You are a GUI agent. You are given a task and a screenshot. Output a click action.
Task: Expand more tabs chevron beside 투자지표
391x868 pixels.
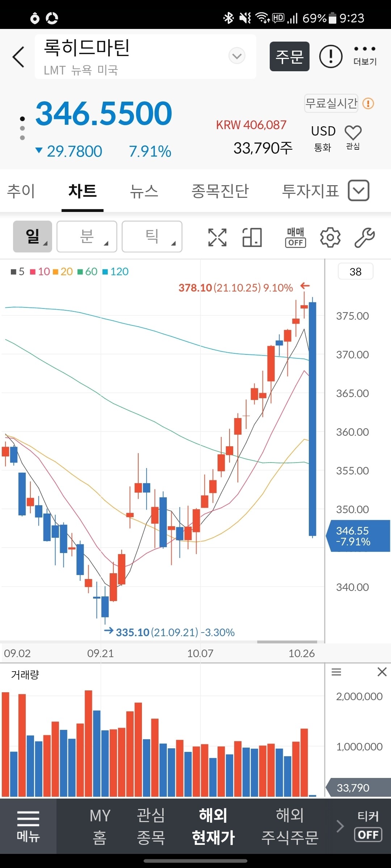coord(358,191)
